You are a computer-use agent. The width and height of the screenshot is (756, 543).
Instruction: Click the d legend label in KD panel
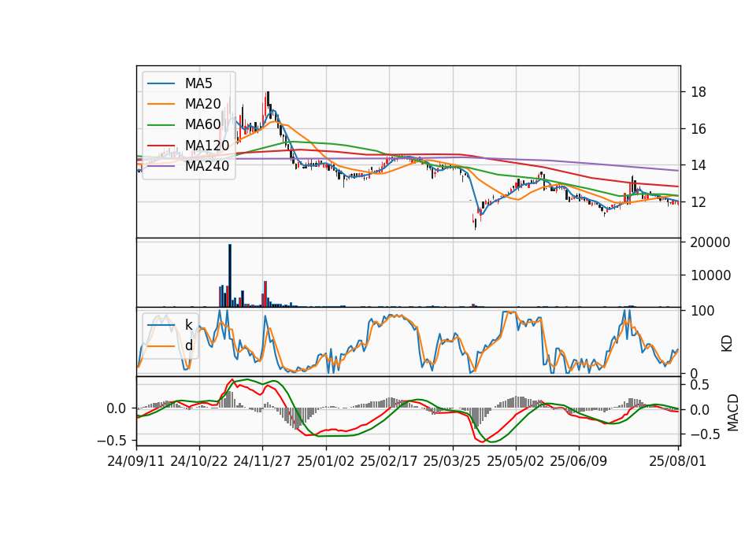tap(189, 345)
